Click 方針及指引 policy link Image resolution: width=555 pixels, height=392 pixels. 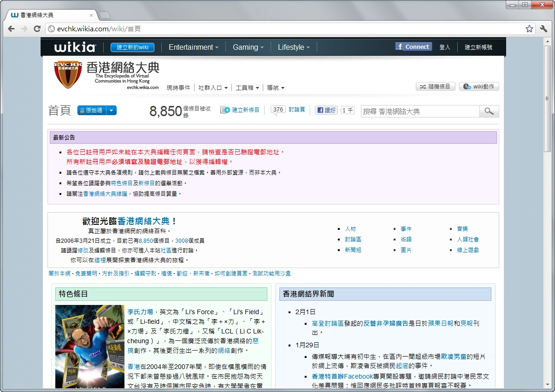pos(116,273)
